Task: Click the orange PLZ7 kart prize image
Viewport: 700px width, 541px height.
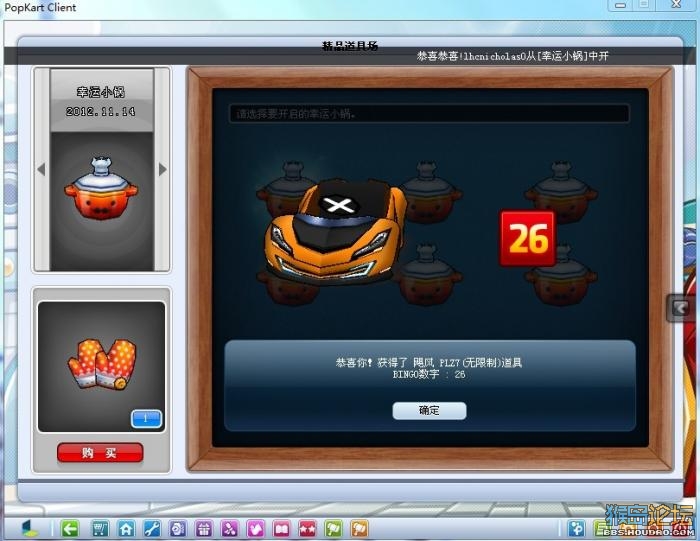Action: coord(336,231)
